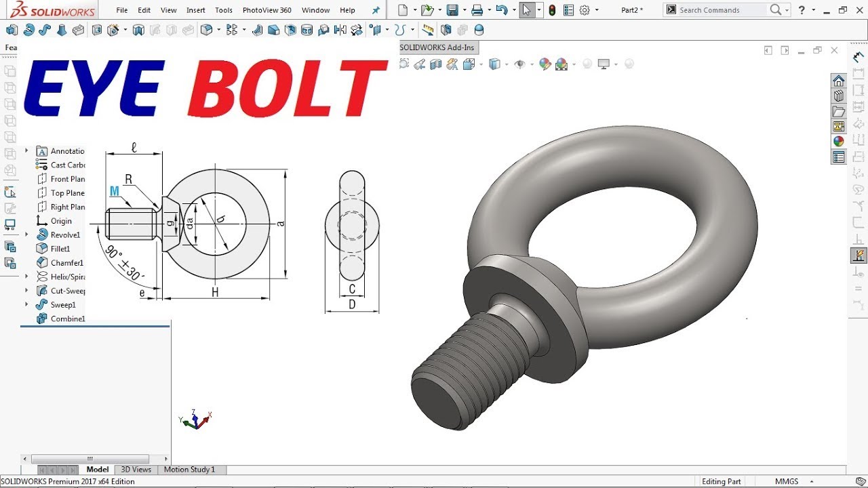Viewport: 868px width, 488px height.
Task: Click the Help question mark button
Action: [x=802, y=10]
